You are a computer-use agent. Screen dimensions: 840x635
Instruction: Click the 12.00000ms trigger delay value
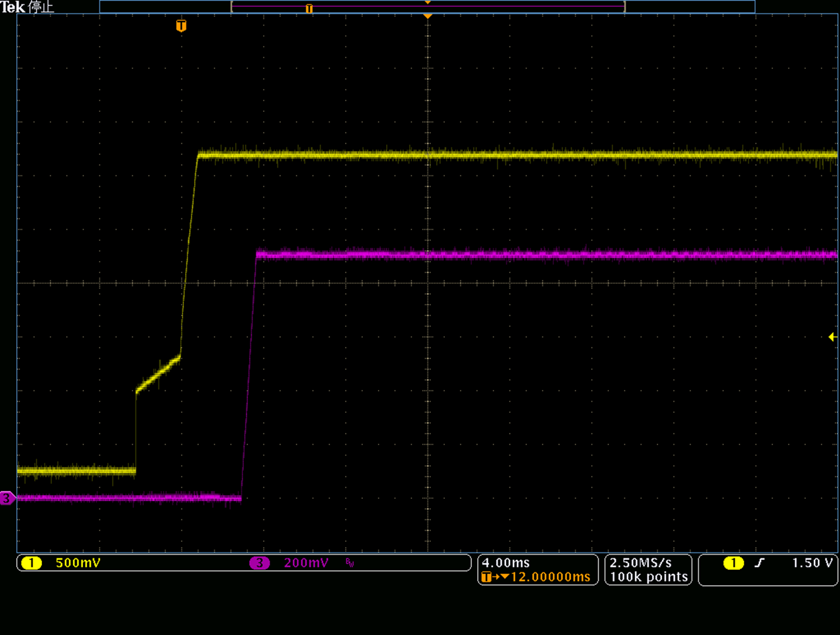(550, 577)
